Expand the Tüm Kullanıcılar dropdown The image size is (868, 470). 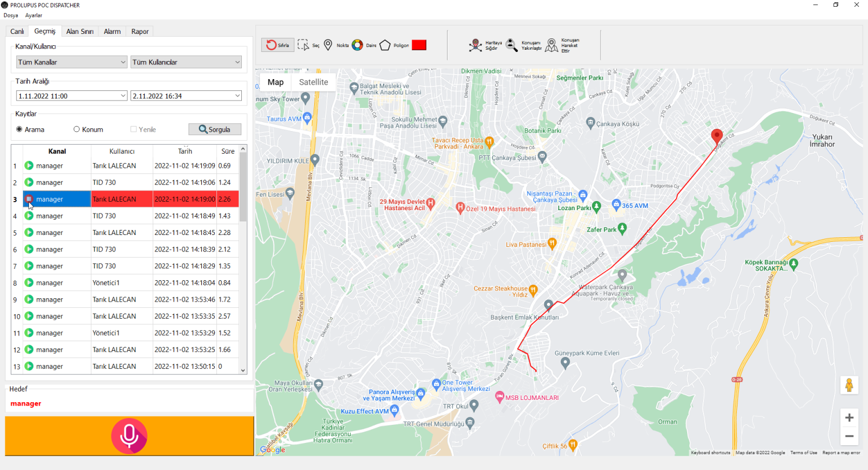[x=186, y=62]
